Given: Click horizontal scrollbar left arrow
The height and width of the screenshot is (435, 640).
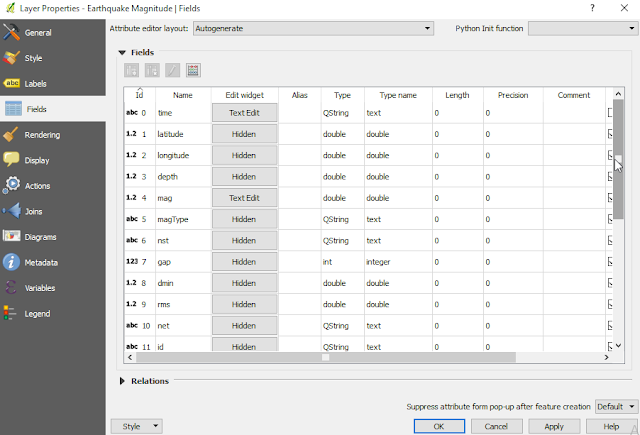Looking at the screenshot, I should [130, 357].
